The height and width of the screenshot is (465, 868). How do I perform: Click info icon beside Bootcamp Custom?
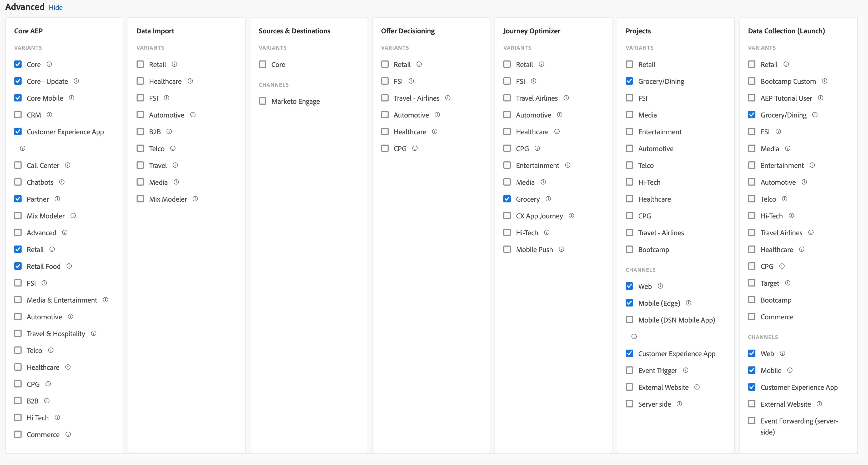(825, 81)
